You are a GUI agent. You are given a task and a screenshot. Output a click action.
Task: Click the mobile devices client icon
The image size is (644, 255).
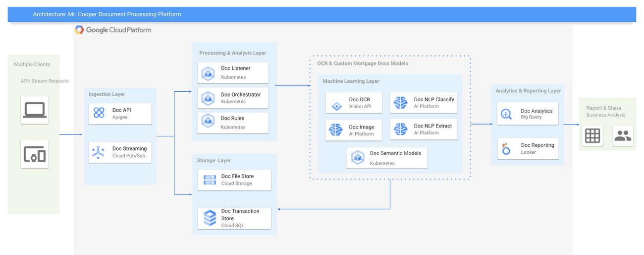35,154
